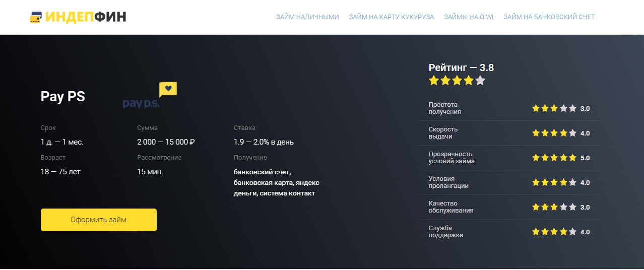This screenshot has width=644, height=270.
Task: Click the банковский счет payout methods text
Action: click(x=277, y=183)
